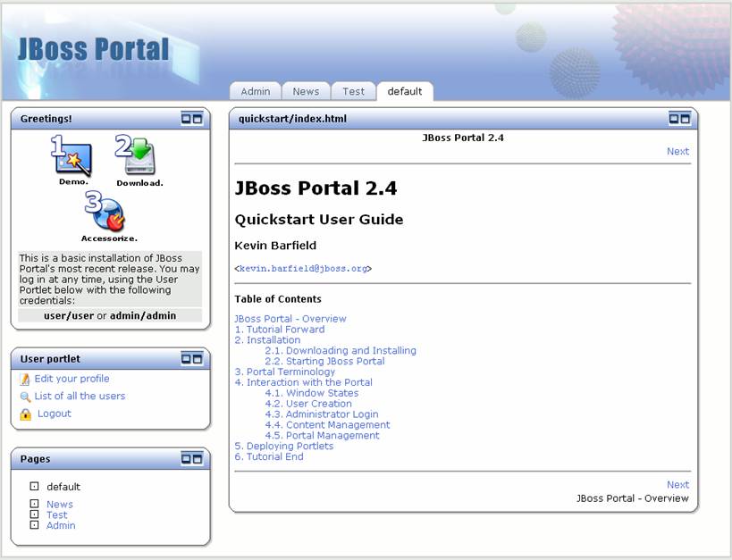
Task: Minimize the Greetings portlet window
Action: [186, 119]
